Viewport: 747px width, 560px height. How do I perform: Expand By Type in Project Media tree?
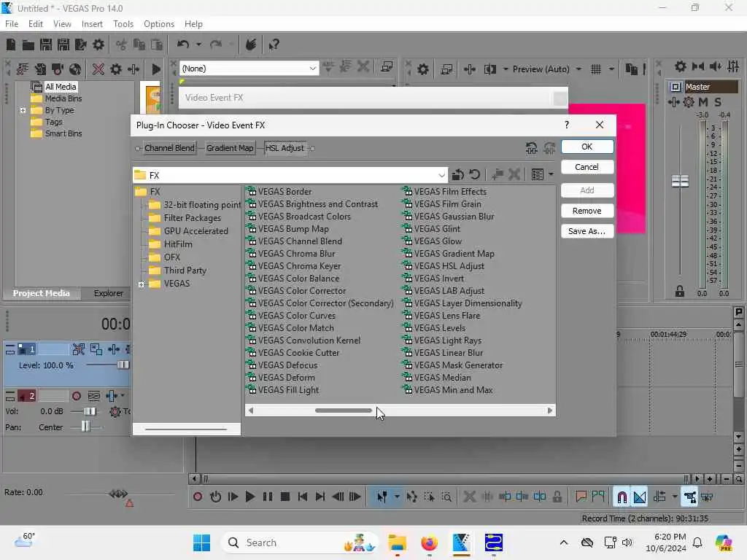(23, 110)
